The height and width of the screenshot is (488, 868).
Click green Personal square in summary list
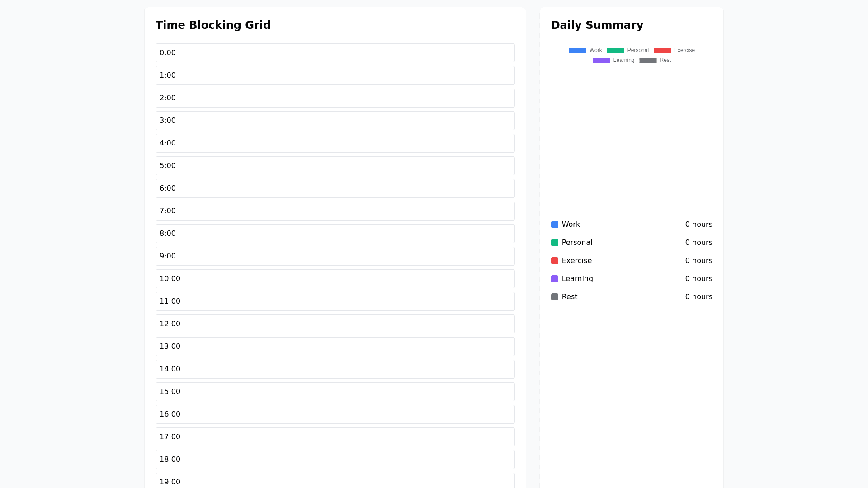pyautogui.click(x=555, y=243)
